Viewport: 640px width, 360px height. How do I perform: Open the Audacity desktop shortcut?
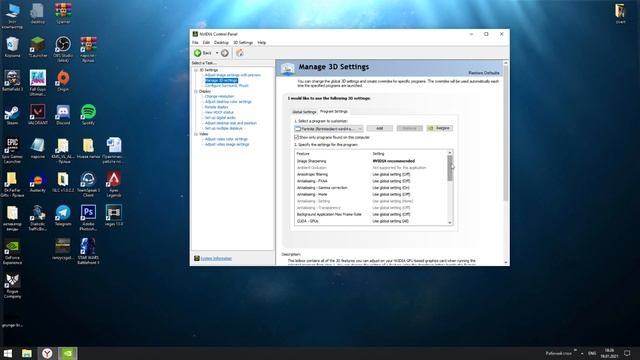38,182
